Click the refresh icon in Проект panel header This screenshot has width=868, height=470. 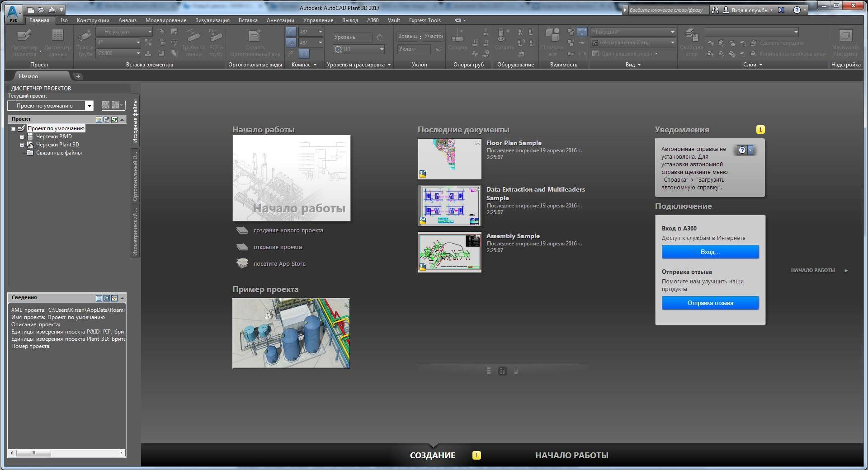pyautogui.click(x=114, y=119)
